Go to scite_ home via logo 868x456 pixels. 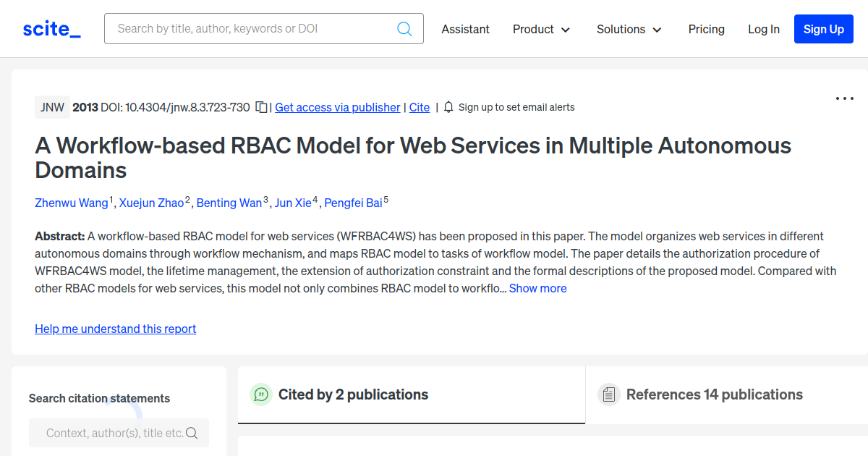coord(52,29)
